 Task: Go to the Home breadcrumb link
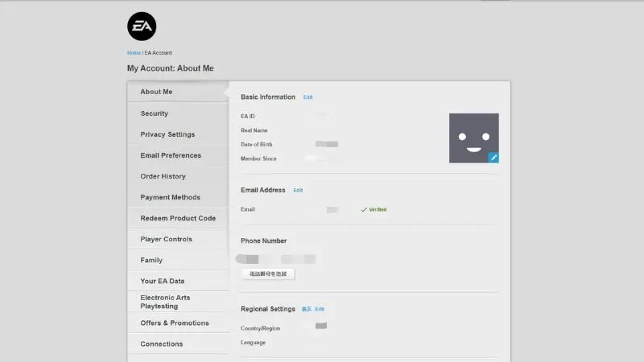pos(134,53)
